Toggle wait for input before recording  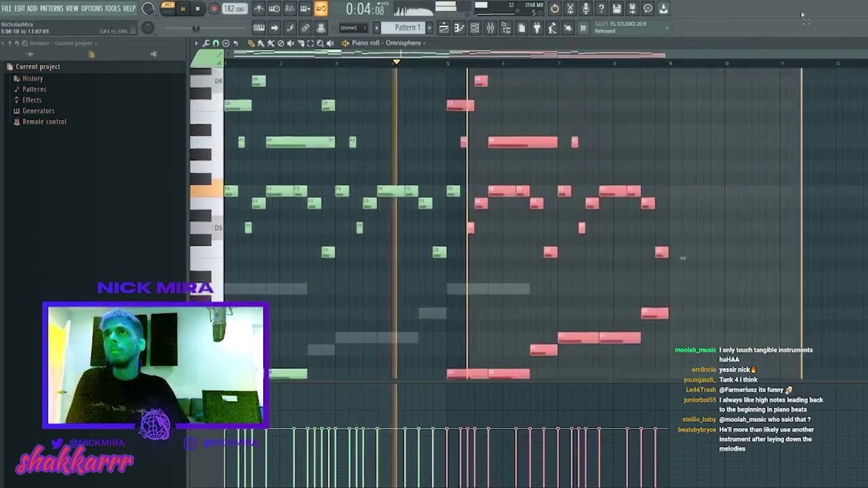point(274,9)
